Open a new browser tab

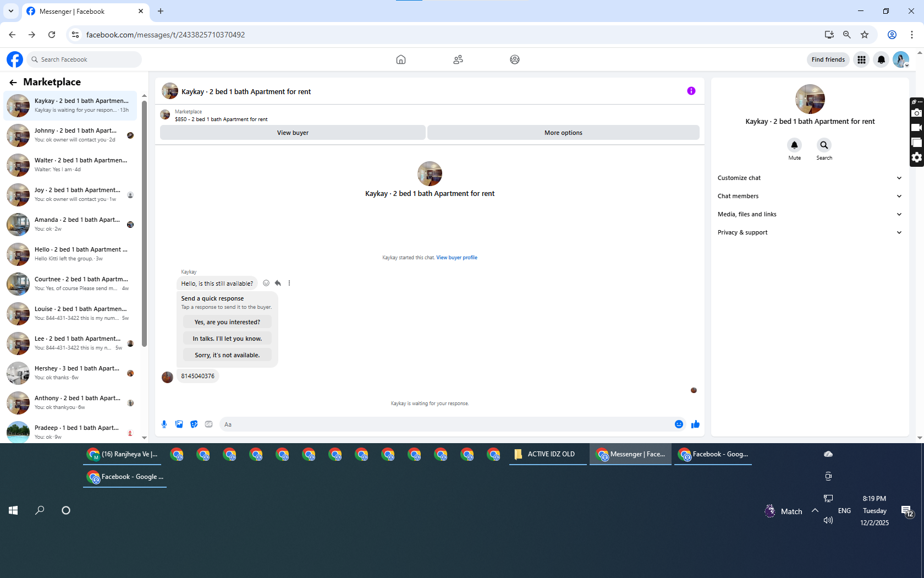pyautogui.click(x=161, y=11)
